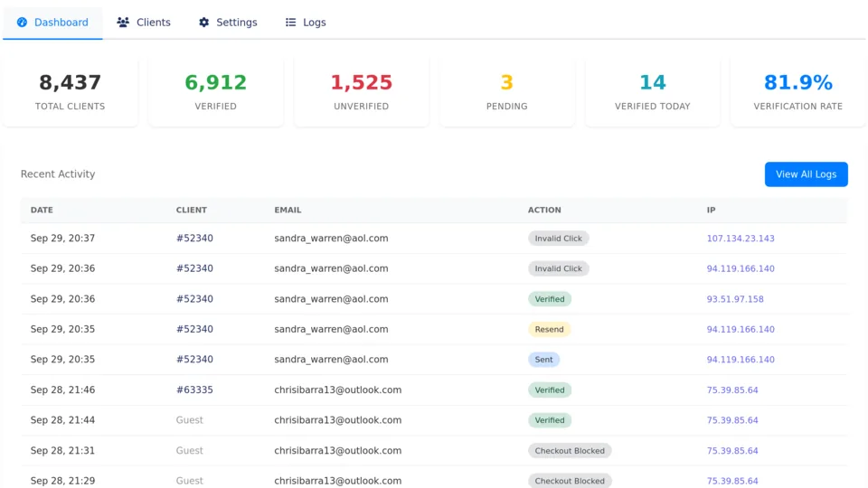Switch to the Clients tab
This screenshot has width=868, height=488.
144,23
